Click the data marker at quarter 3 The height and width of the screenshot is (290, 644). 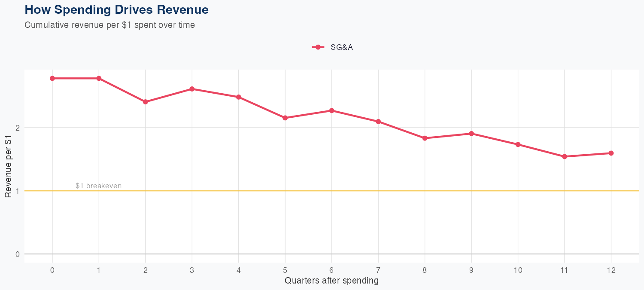click(192, 89)
